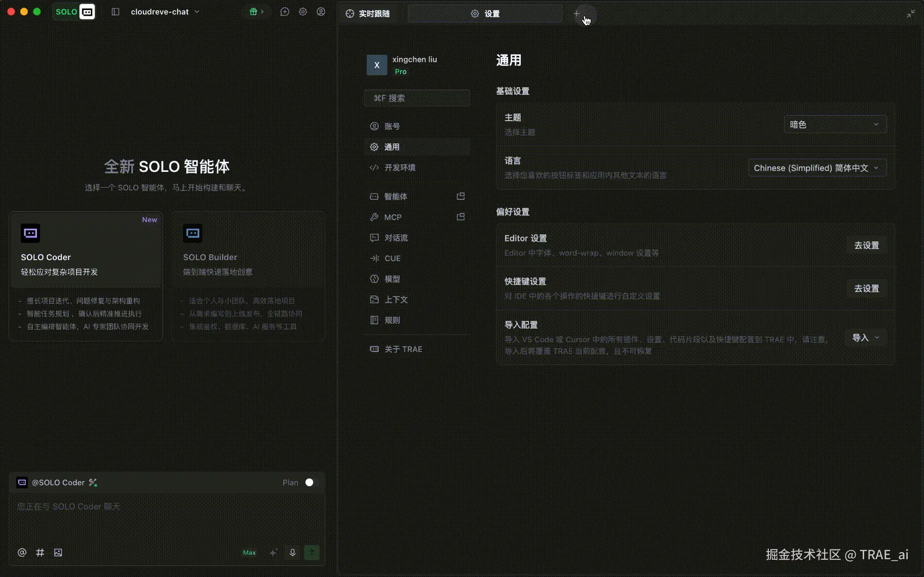Click the Pro badge under the username
This screenshot has width=924, height=577.
click(x=401, y=72)
